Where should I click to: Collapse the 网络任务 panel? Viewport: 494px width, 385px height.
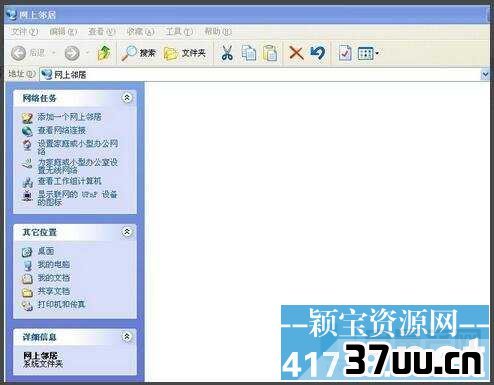127,98
